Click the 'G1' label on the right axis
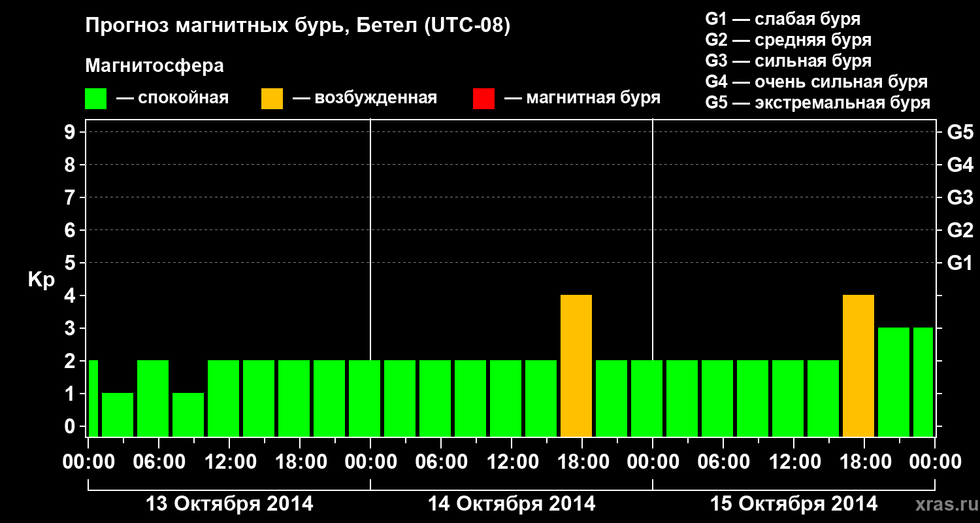 coord(960,263)
